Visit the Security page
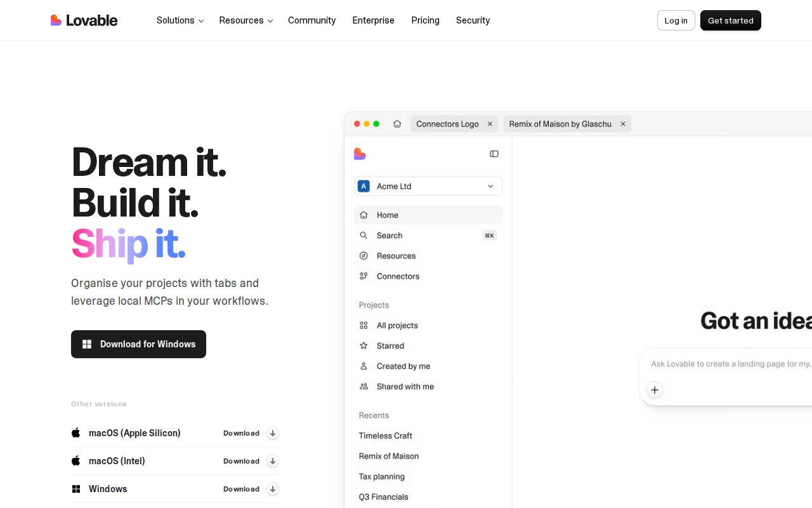 tap(473, 20)
